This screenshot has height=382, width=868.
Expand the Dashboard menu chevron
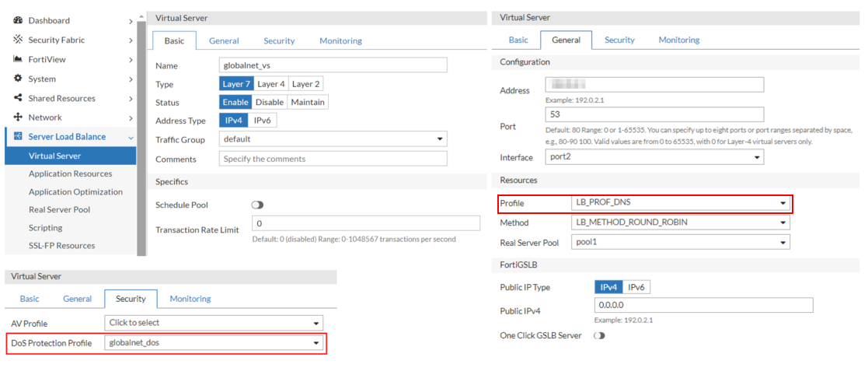pyautogui.click(x=131, y=20)
